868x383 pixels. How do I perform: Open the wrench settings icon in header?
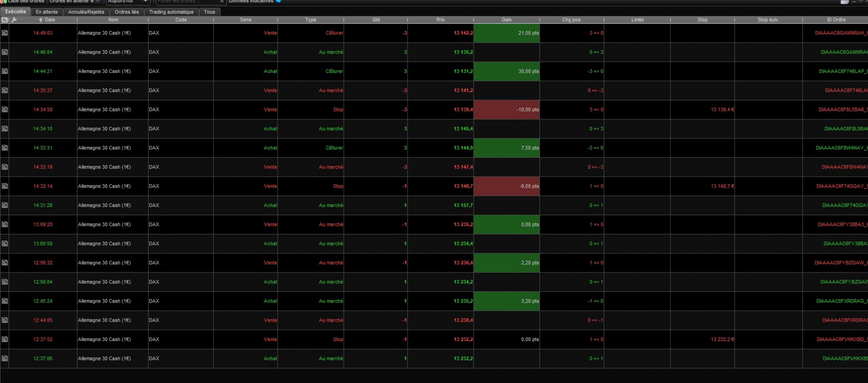pyautogui.click(x=14, y=20)
